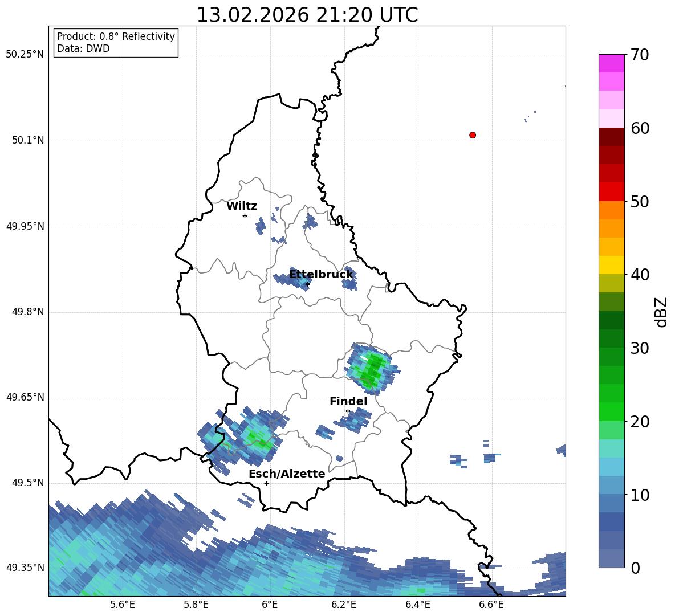Click the Esch/Alzette city label
This screenshot has width=675, height=616.
pyautogui.click(x=287, y=474)
